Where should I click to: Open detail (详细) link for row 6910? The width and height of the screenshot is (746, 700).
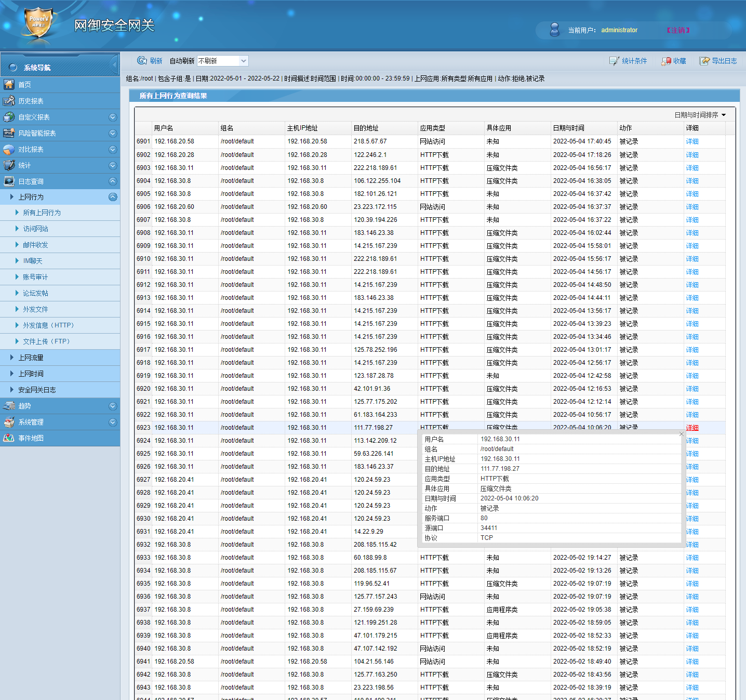click(x=692, y=259)
